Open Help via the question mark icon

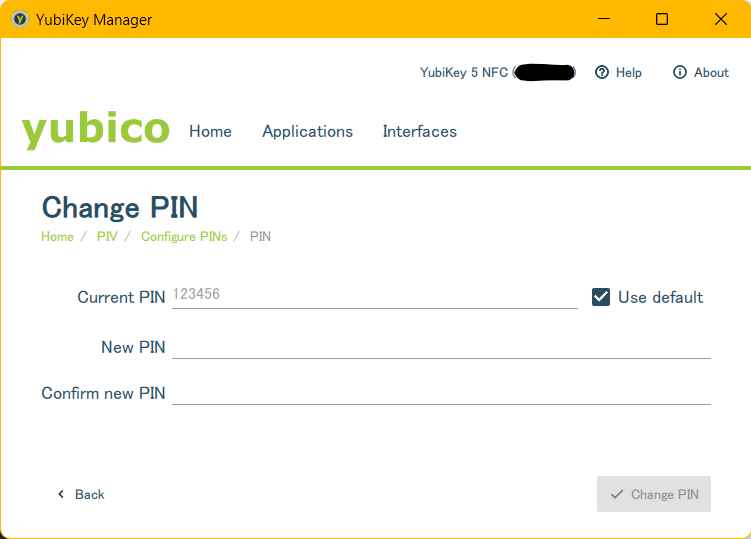pyautogui.click(x=602, y=72)
